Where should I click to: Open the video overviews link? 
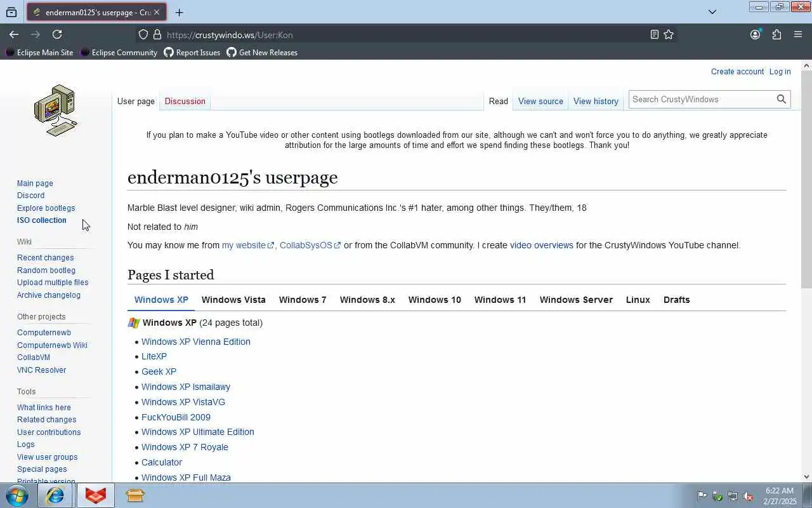coord(541,245)
